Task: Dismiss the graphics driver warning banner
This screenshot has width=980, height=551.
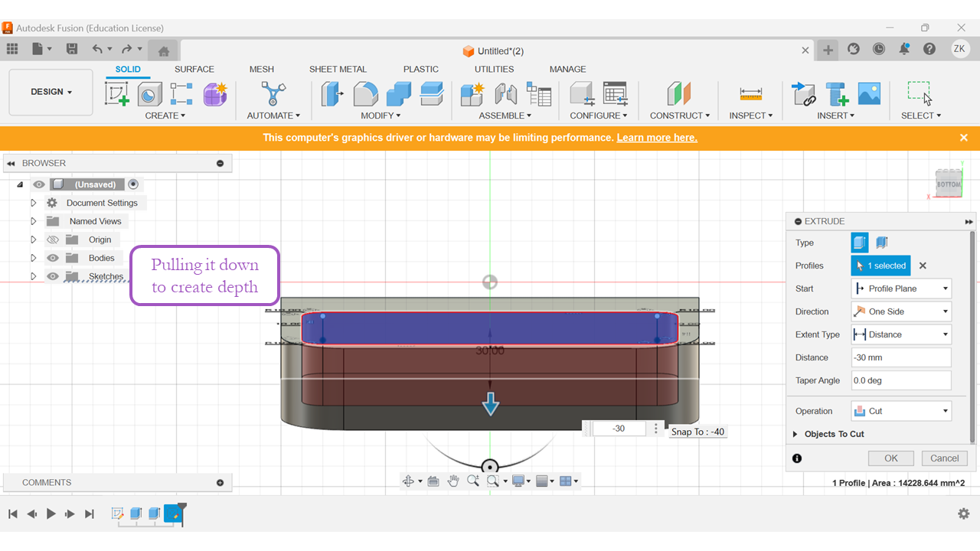Action: click(x=964, y=138)
